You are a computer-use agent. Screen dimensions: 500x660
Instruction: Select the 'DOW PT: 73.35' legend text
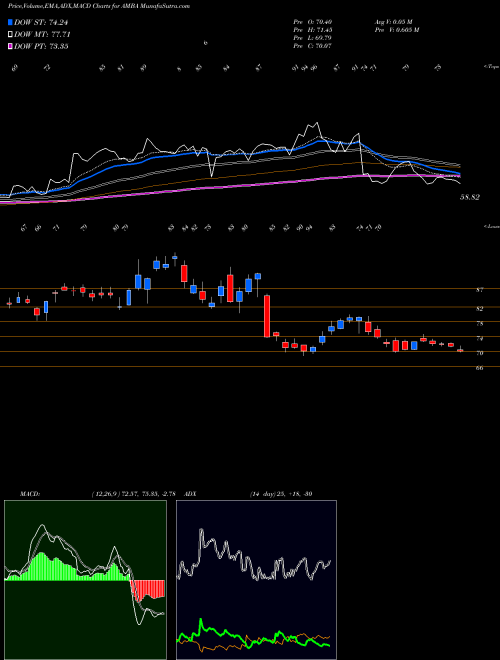pyautogui.click(x=41, y=46)
